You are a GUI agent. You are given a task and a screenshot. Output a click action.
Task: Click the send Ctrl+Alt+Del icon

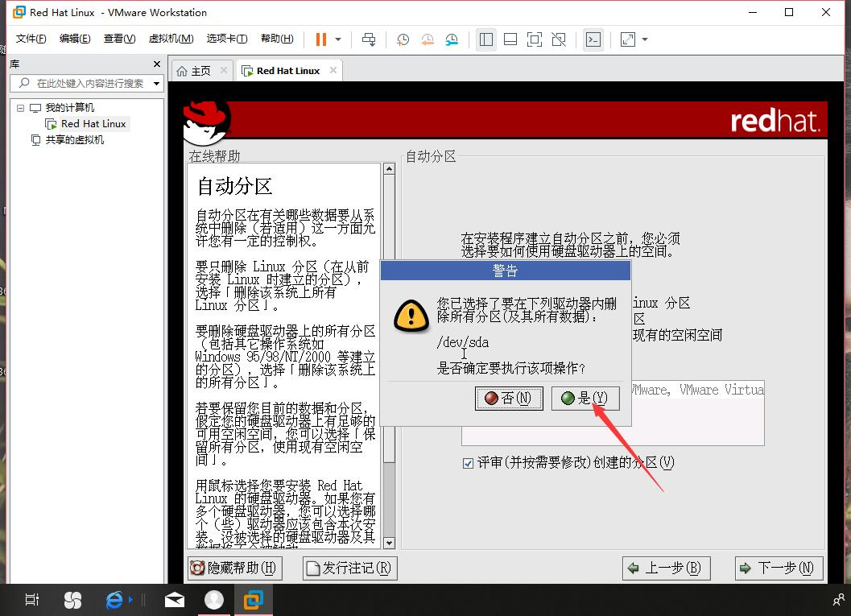pyautogui.click(x=369, y=39)
